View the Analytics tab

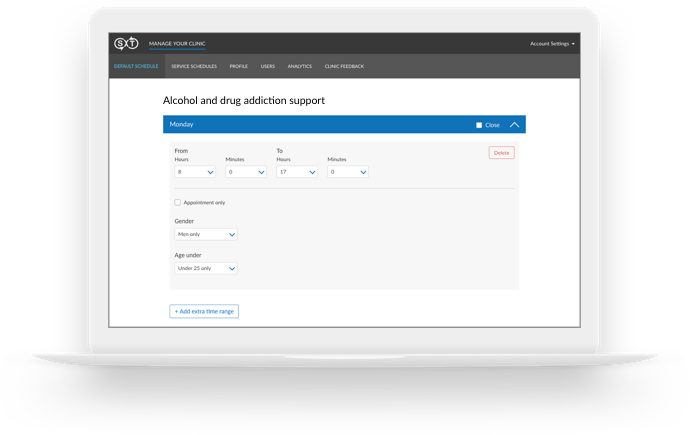click(x=299, y=66)
